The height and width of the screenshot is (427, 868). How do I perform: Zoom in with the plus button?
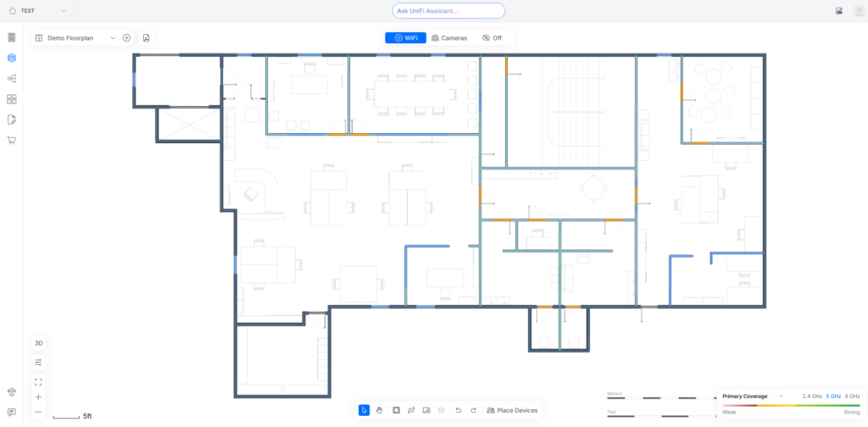coord(38,396)
